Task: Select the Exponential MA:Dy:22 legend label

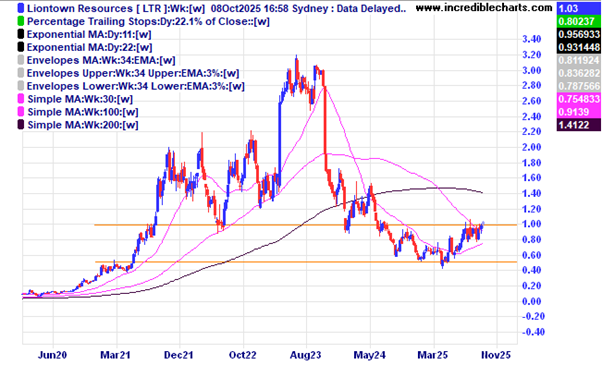Action: click(89, 47)
